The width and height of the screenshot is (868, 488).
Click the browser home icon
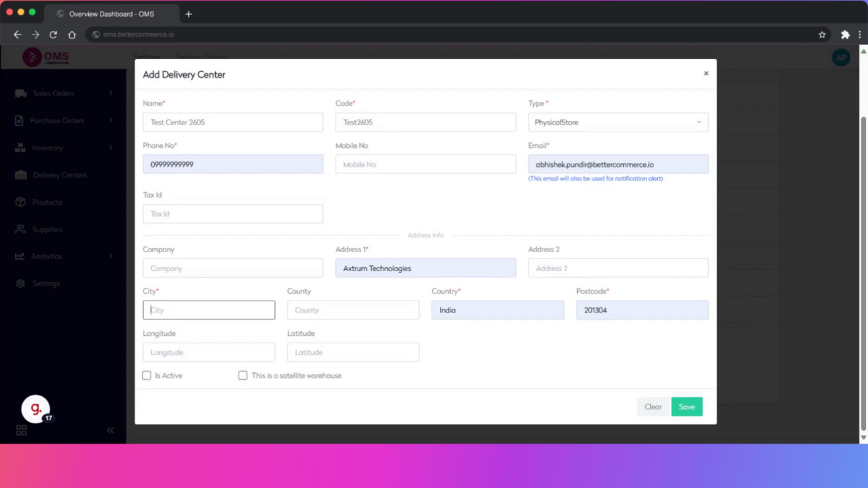72,35
